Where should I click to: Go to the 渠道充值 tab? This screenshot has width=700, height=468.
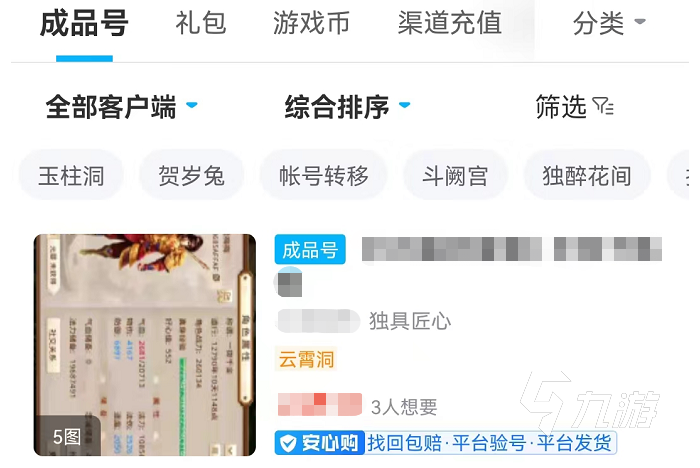point(450,23)
